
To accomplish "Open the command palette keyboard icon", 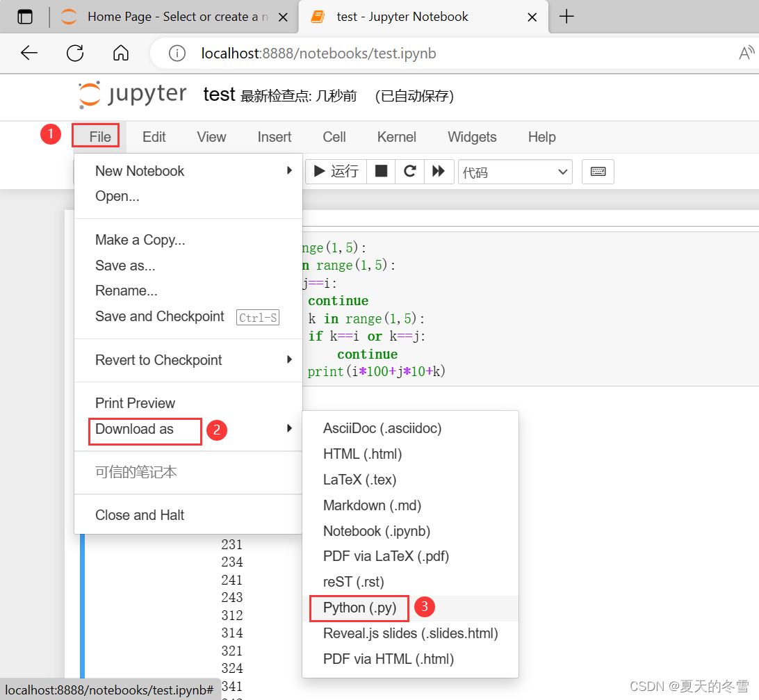I will (598, 172).
